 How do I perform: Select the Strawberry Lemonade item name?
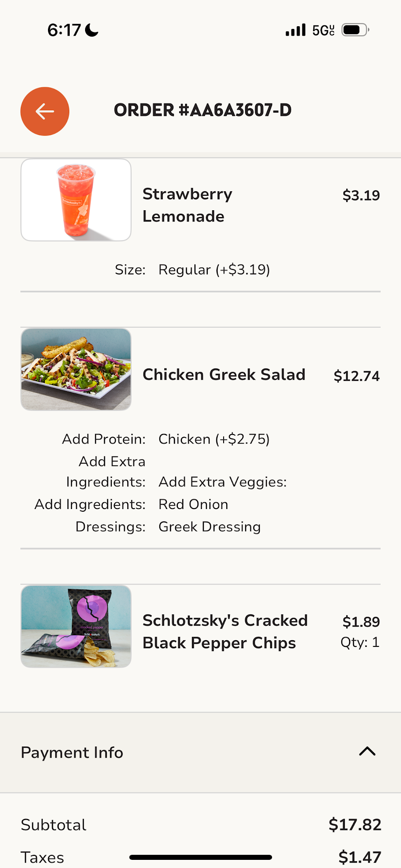pyautogui.click(x=187, y=205)
